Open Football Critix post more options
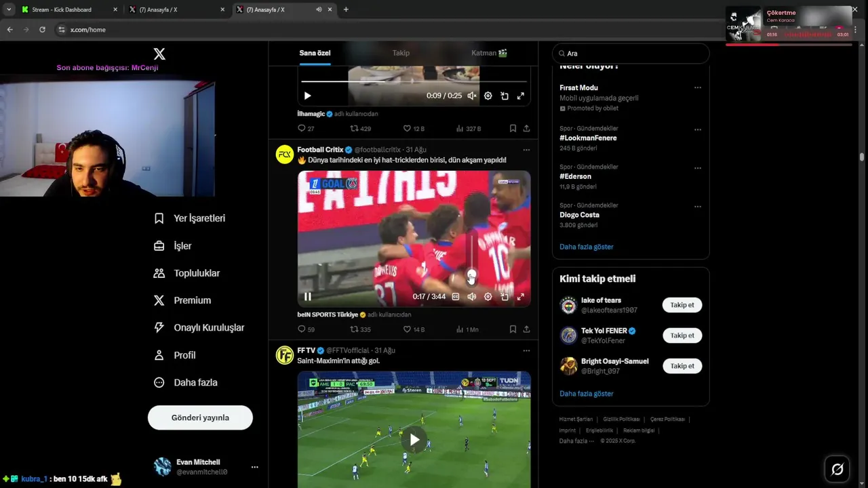 click(526, 150)
